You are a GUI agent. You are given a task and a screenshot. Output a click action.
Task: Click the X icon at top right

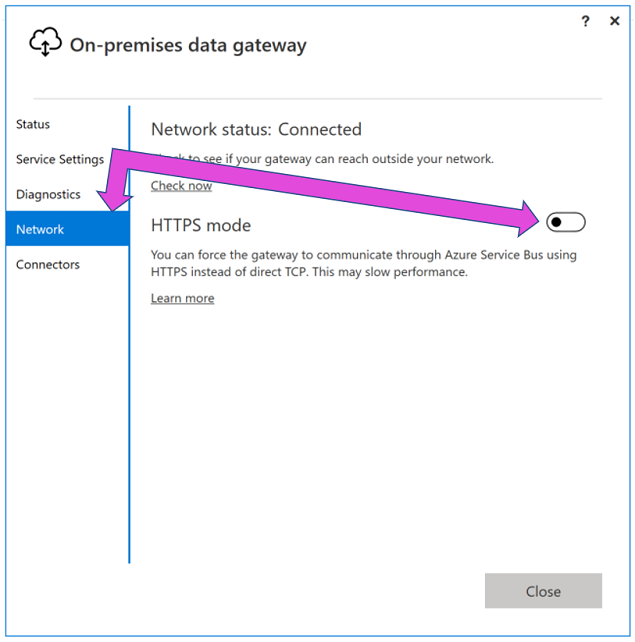pos(615,21)
